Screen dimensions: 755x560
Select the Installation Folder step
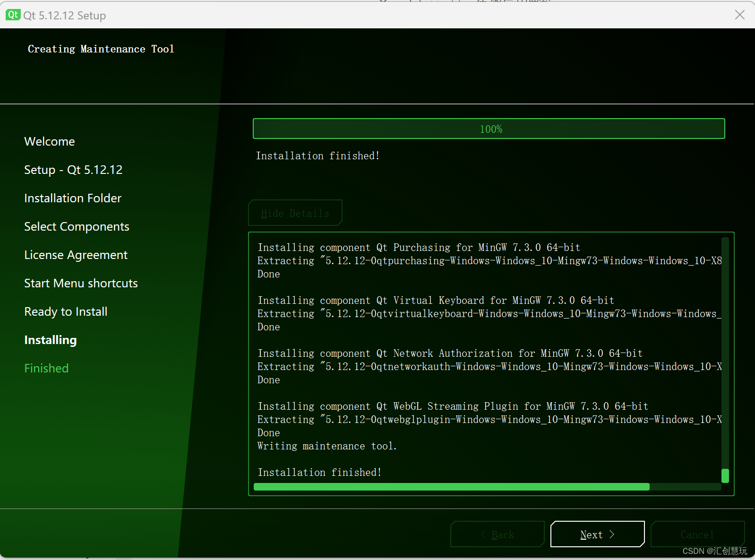(x=73, y=198)
